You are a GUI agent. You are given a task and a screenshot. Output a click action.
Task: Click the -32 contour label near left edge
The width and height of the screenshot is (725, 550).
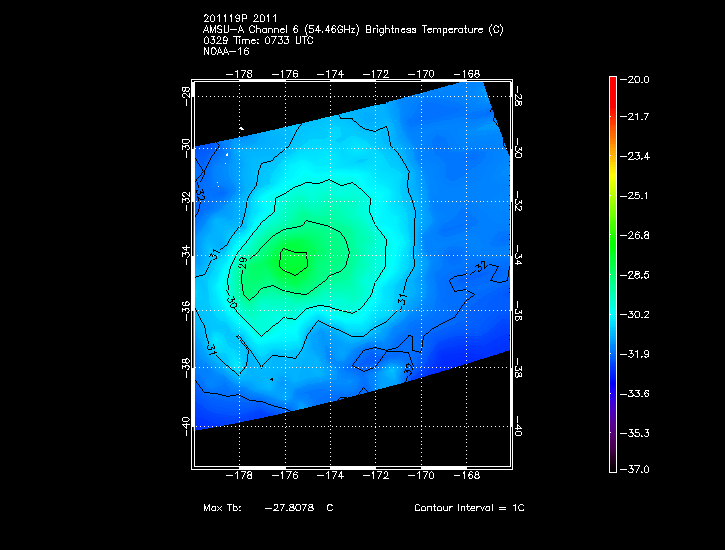click(x=201, y=194)
